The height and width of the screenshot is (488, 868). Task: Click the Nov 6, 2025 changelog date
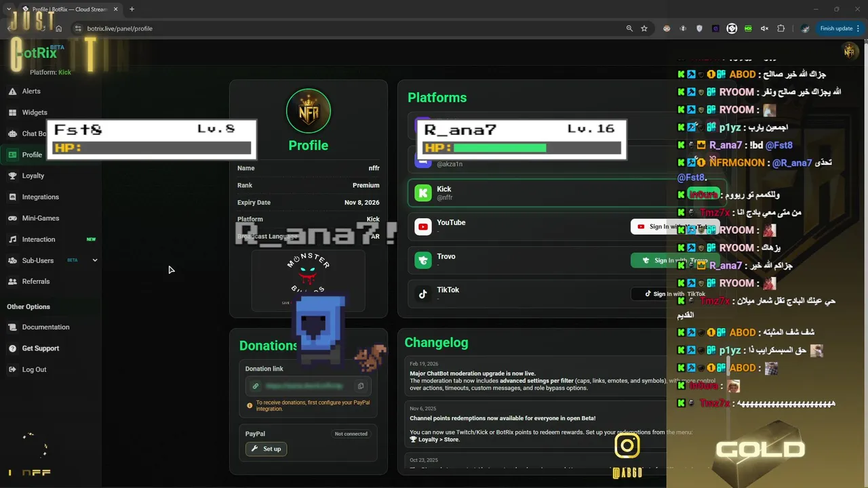[x=423, y=409]
